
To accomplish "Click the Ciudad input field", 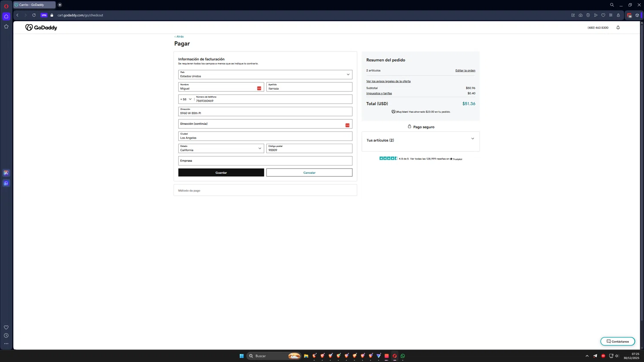I will tap(265, 136).
